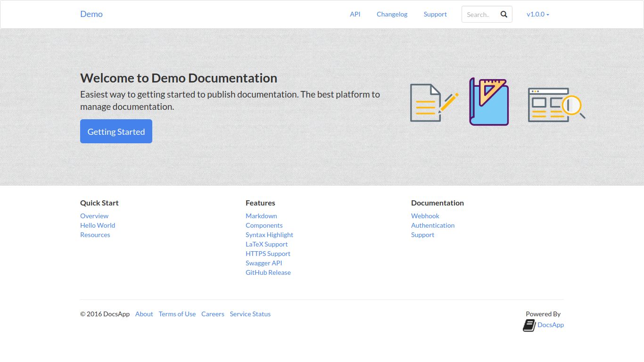
Task: Open the Service Status page
Action: point(250,314)
